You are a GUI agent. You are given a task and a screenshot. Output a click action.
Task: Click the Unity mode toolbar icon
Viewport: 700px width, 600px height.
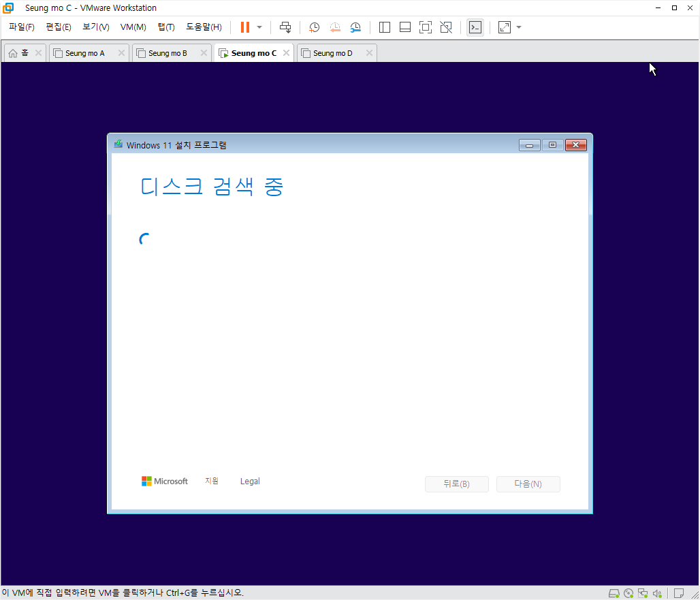446,27
